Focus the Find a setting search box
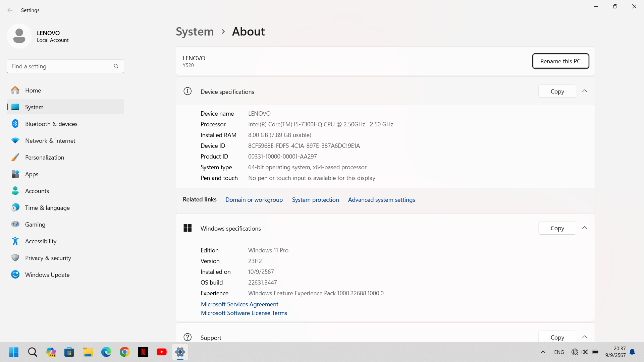Image resolution: width=644 pixels, height=362 pixels. tap(65, 66)
